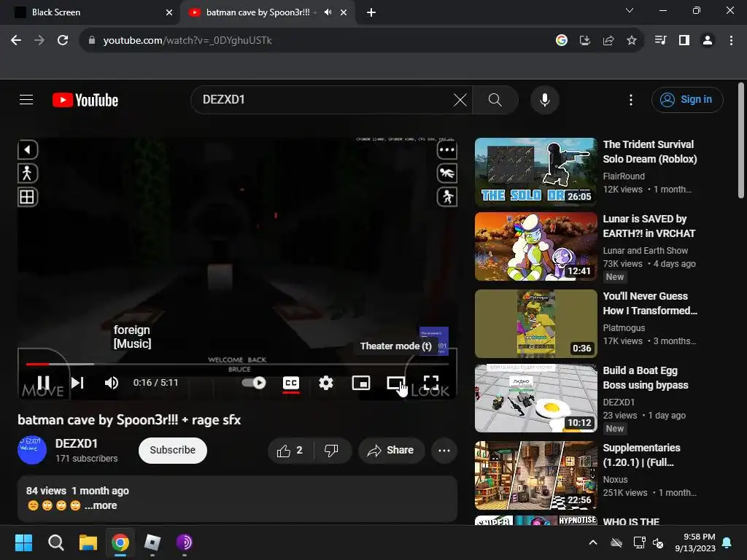This screenshot has height=560, width=747.
Task: Share this page from address bar
Action: click(608, 41)
